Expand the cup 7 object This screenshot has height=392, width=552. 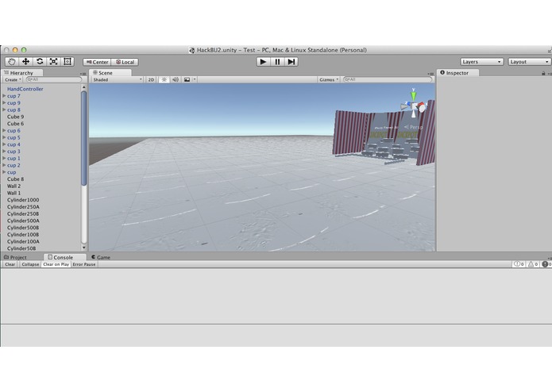pos(4,96)
